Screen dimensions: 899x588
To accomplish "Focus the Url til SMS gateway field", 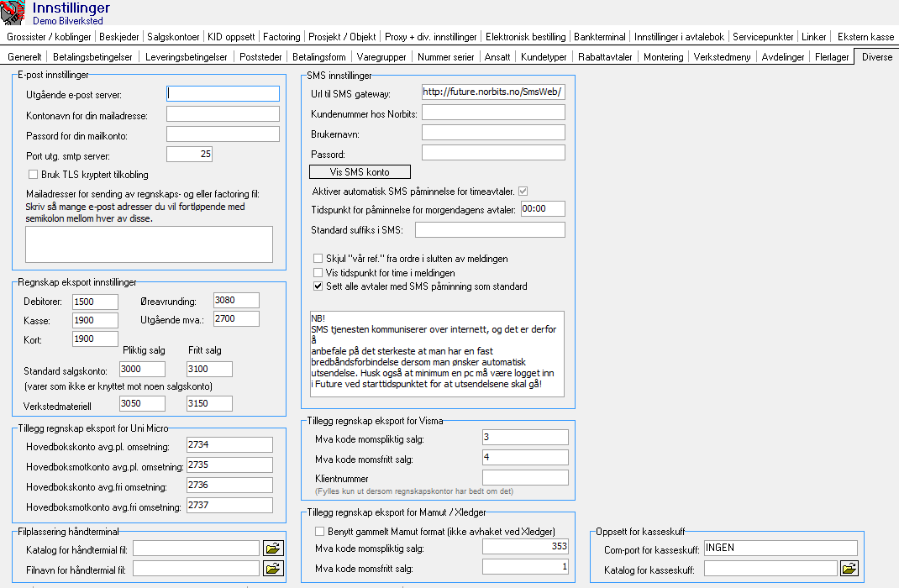I will point(493,92).
